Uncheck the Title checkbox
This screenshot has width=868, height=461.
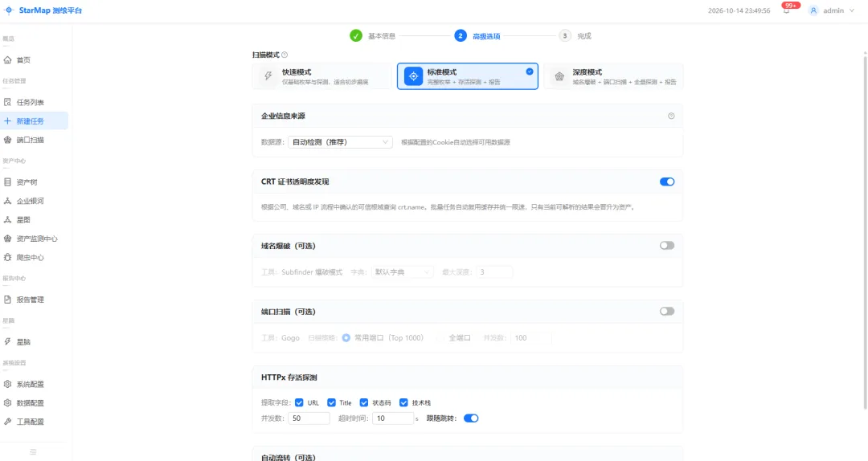[332, 402]
